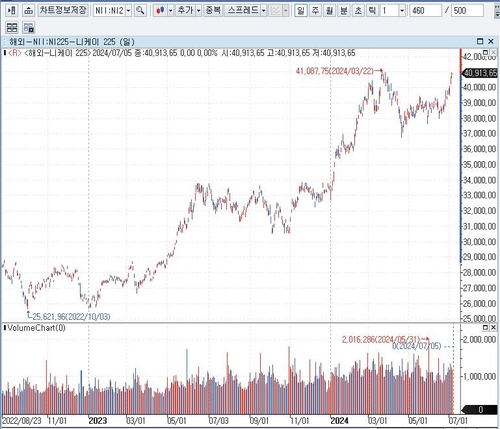Viewport: 500px width, 429px height.
Task: Click the VolumeChart(0) indicator label
Action: [37, 328]
